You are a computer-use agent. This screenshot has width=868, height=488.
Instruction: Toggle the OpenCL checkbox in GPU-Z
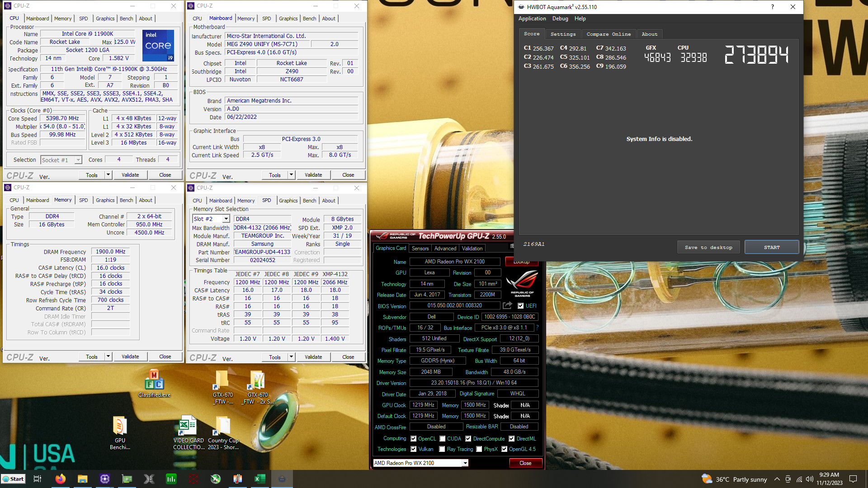coord(413,439)
